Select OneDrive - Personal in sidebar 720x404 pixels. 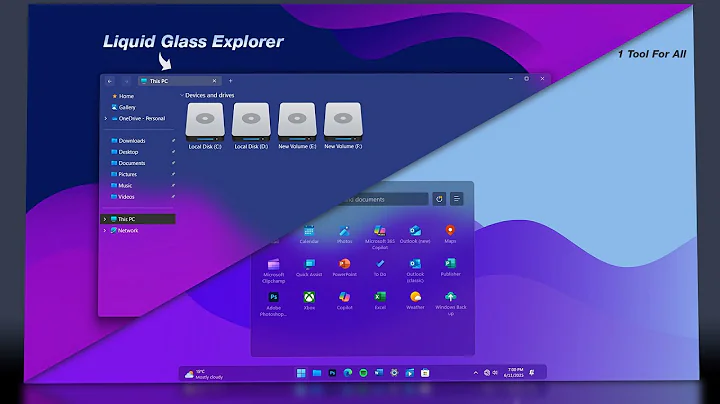138,118
